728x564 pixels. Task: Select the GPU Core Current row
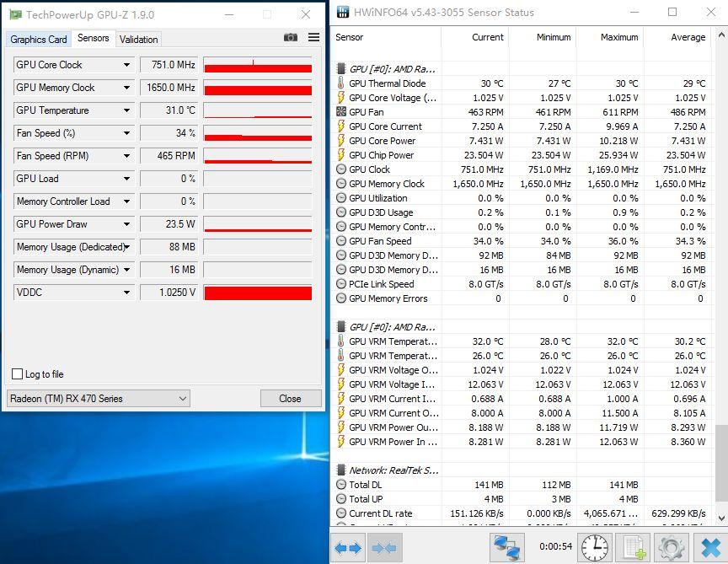tap(522, 126)
